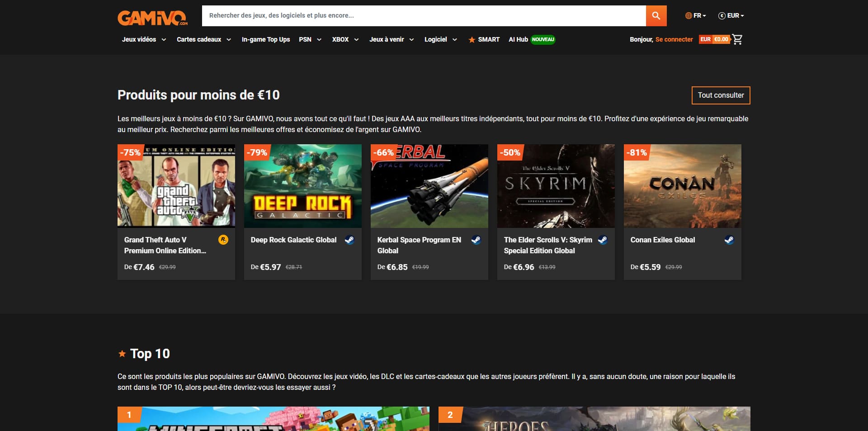Click the orange search magnifier button
Viewport: 868px width, 431px height.
656,16
